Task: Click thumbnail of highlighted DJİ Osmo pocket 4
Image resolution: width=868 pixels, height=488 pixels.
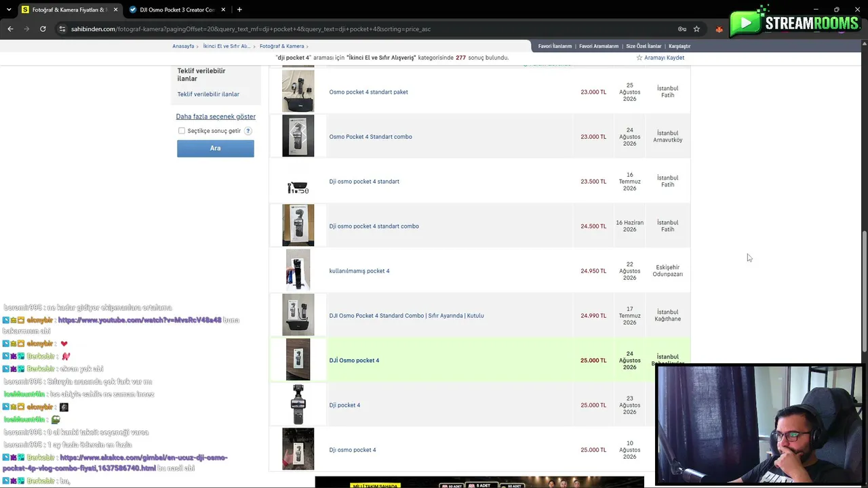Action: pyautogui.click(x=298, y=360)
